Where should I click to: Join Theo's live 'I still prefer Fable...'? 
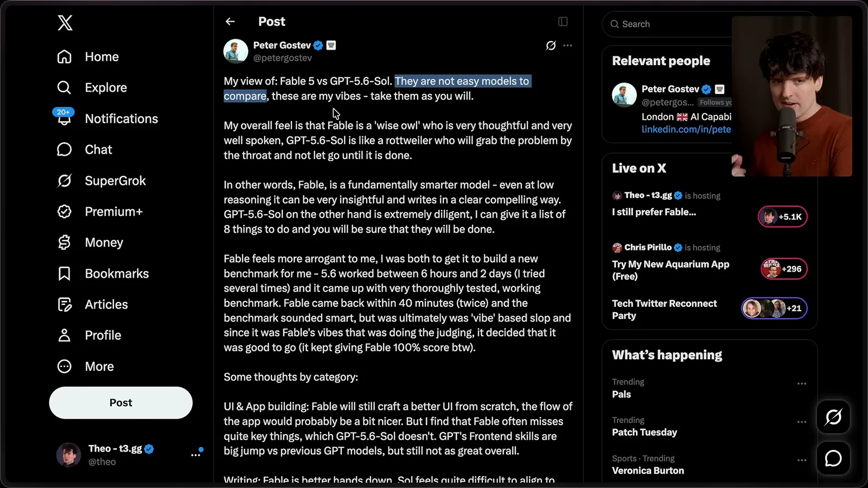pyautogui.click(x=654, y=212)
